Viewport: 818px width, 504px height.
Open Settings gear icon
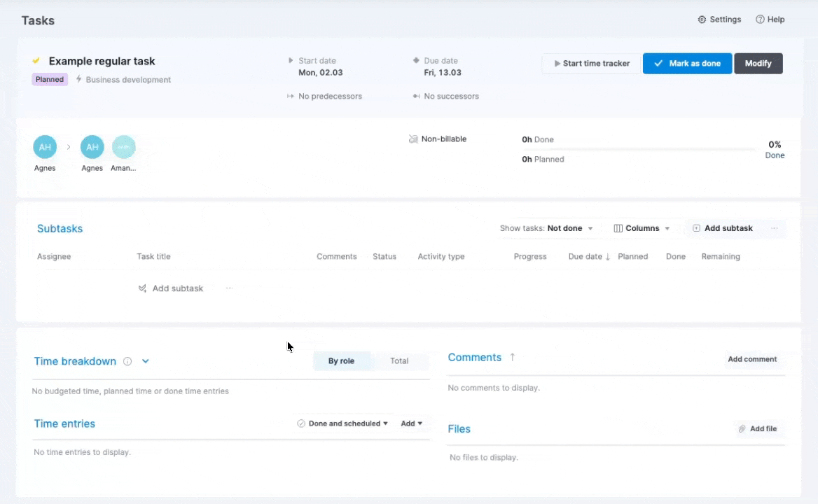point(702,20)
